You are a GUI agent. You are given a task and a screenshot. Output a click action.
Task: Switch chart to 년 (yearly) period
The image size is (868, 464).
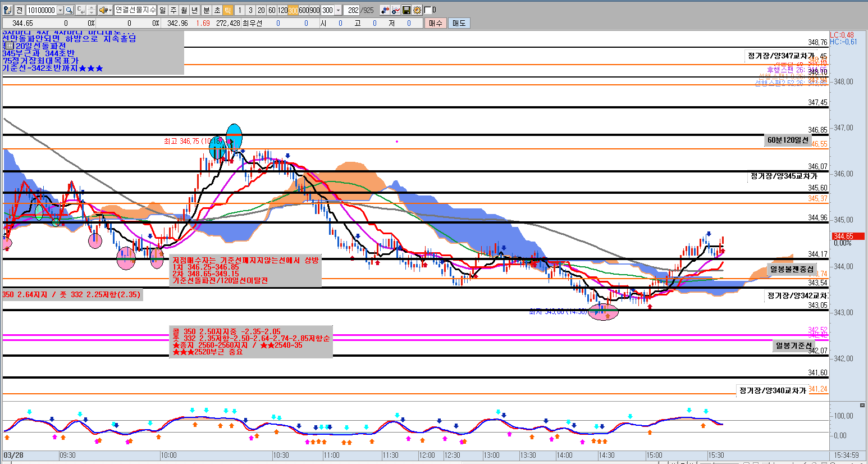click(x=194, y=10)
